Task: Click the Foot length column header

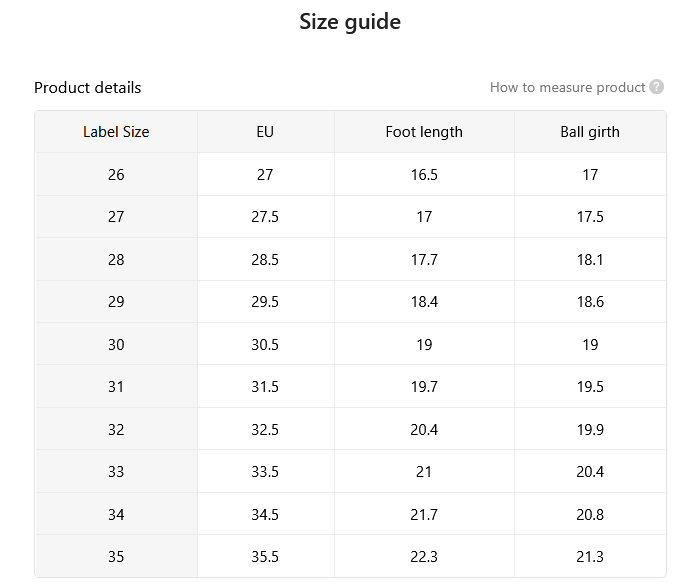Action: [424, 132]
